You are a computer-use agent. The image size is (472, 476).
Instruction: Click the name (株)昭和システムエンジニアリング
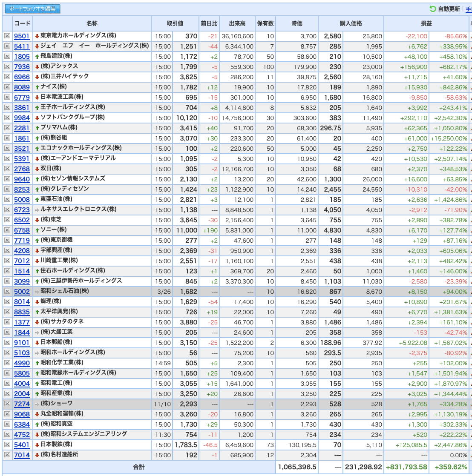point(84,434)
